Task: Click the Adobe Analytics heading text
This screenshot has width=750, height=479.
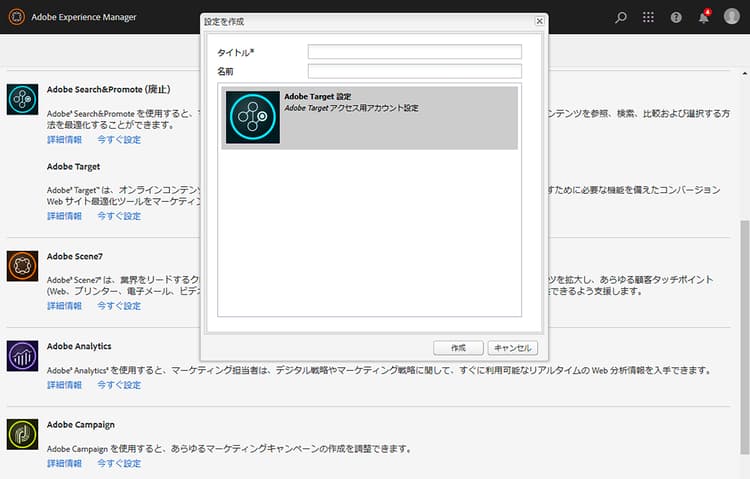Action: (79, 346)
